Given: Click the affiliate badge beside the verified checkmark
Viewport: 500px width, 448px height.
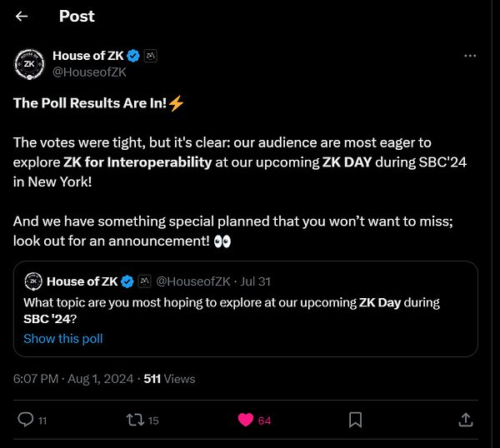Looking at the screenshot, I should click(x=151, y=56).
